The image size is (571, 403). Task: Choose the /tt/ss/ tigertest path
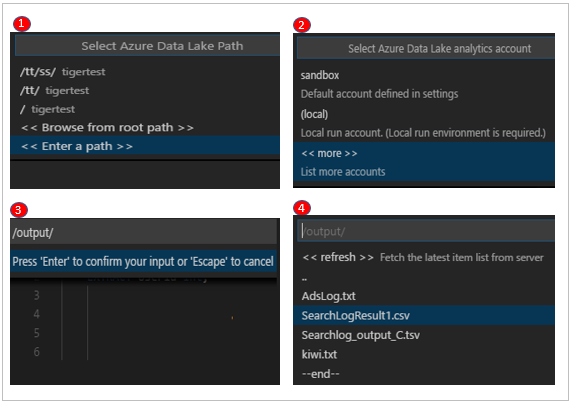click(145, 72)
